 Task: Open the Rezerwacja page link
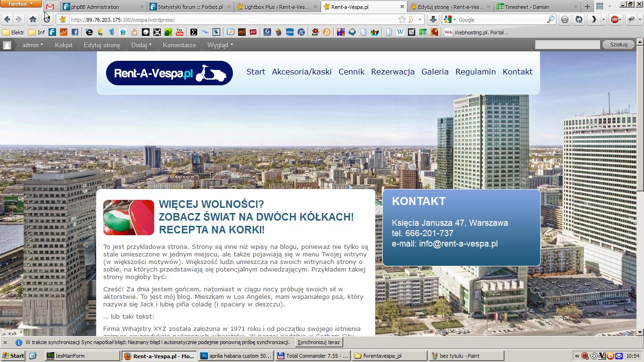(x=393, y=72)
